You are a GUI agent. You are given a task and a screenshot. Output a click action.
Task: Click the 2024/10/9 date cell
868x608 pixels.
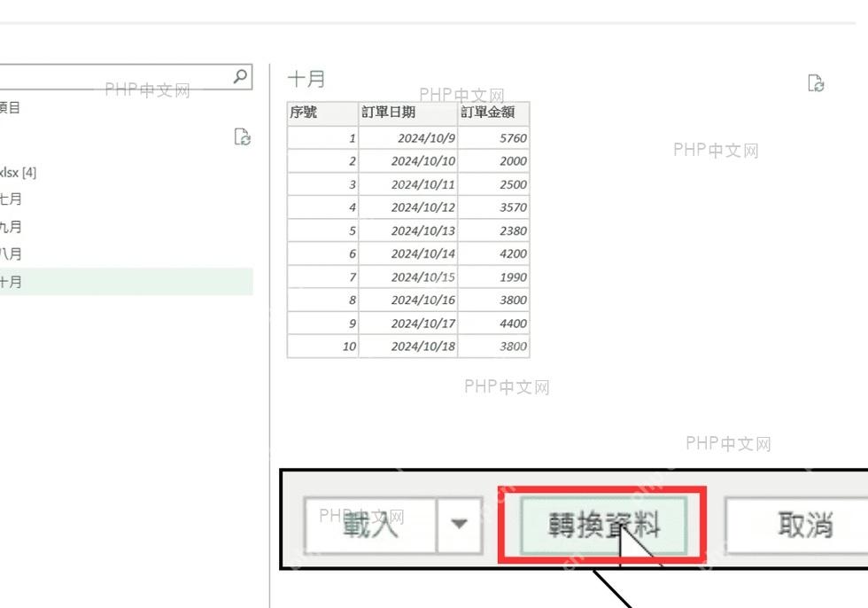[x=408, y=138]
